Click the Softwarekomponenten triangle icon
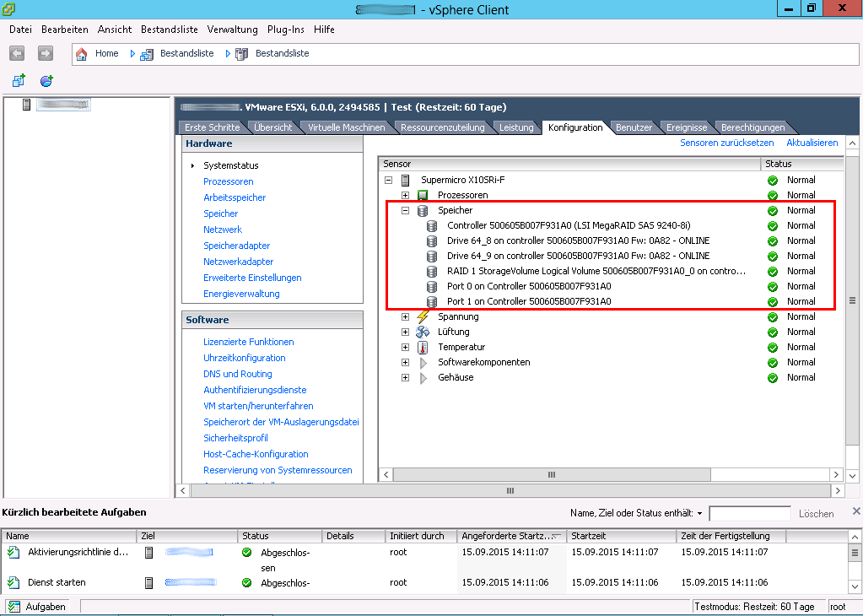The height and width of the screenshot is (616, 863). click(x=423, y=363)
